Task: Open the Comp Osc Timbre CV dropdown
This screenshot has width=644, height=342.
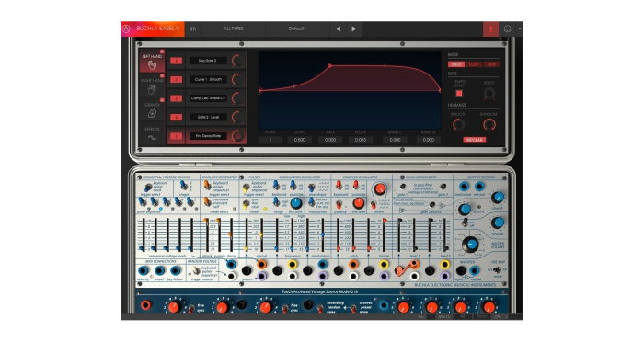Action: click(x=208, y=98)
